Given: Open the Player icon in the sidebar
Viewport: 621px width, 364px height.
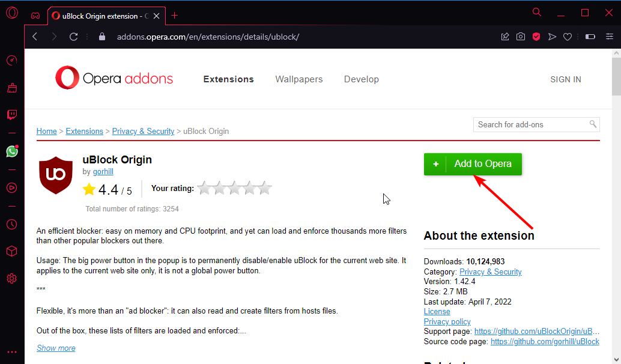Looking at the screenshot, I should click(x=12, y=188).
